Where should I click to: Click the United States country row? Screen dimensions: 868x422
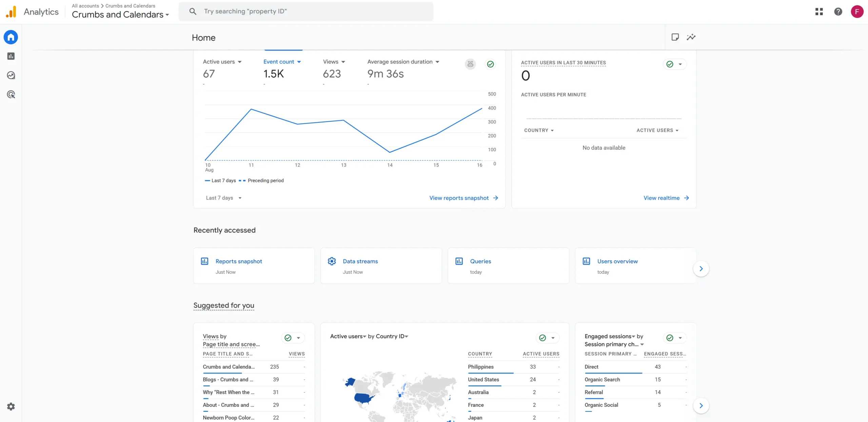pos(513,380)
